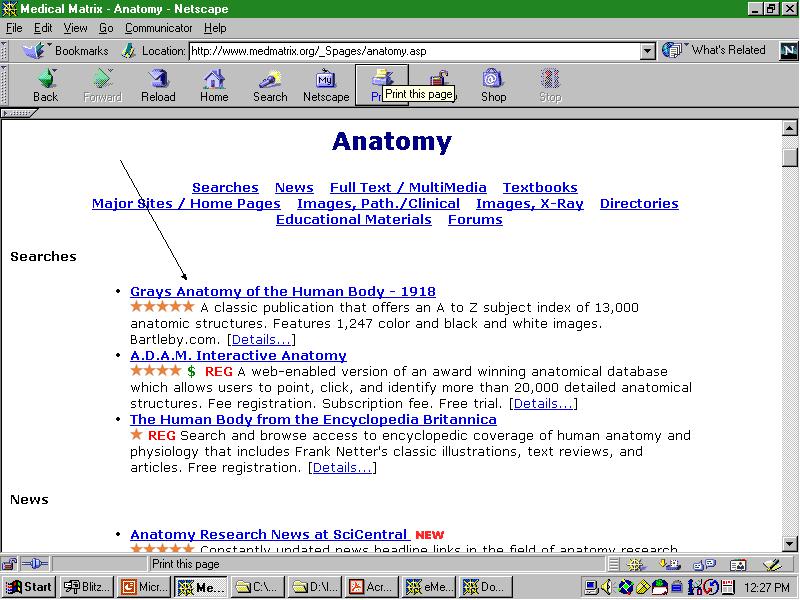Open the Communicator menu
800x600 pixels.
tap(159, 28)
